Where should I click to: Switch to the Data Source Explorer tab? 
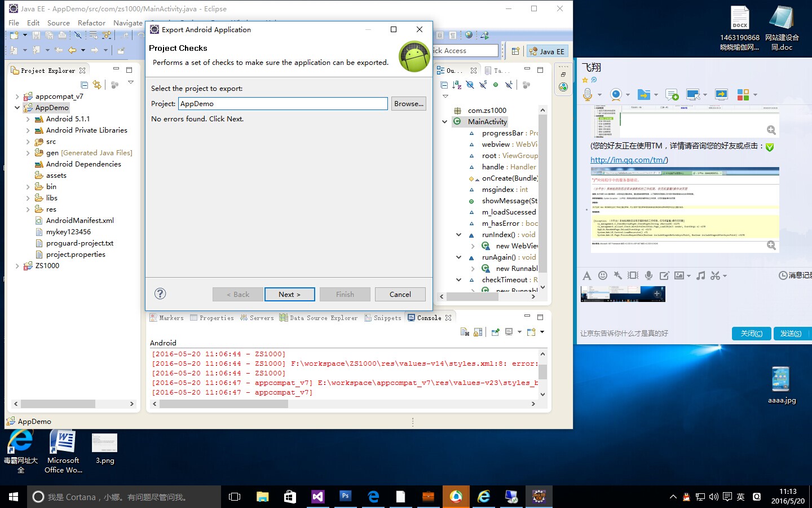click(x=319, y=318)
